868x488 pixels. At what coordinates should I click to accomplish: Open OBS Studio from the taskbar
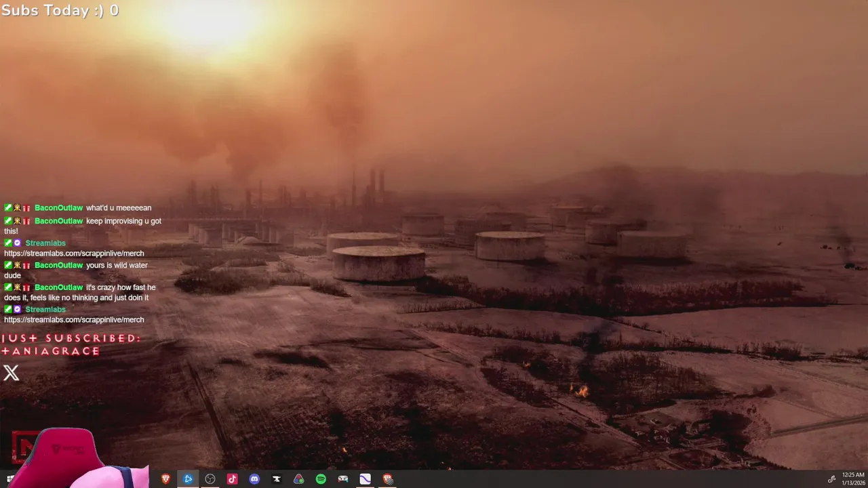click(x=210, y=479)
